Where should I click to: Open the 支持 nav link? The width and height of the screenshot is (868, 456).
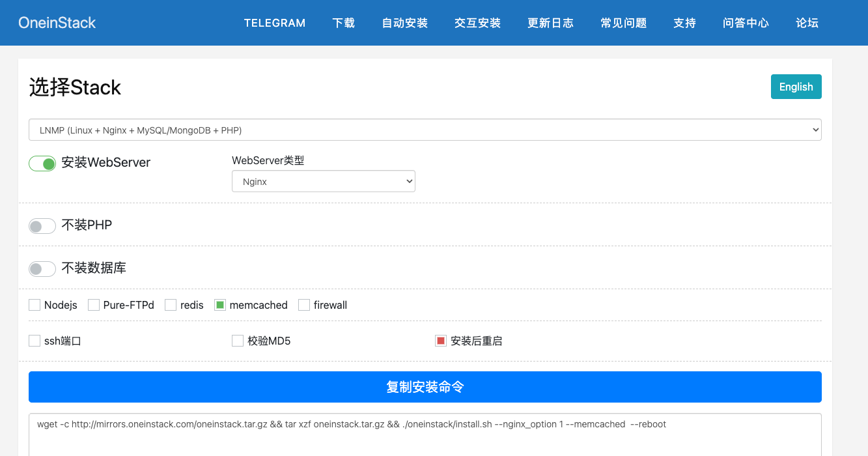pos(685,23)
